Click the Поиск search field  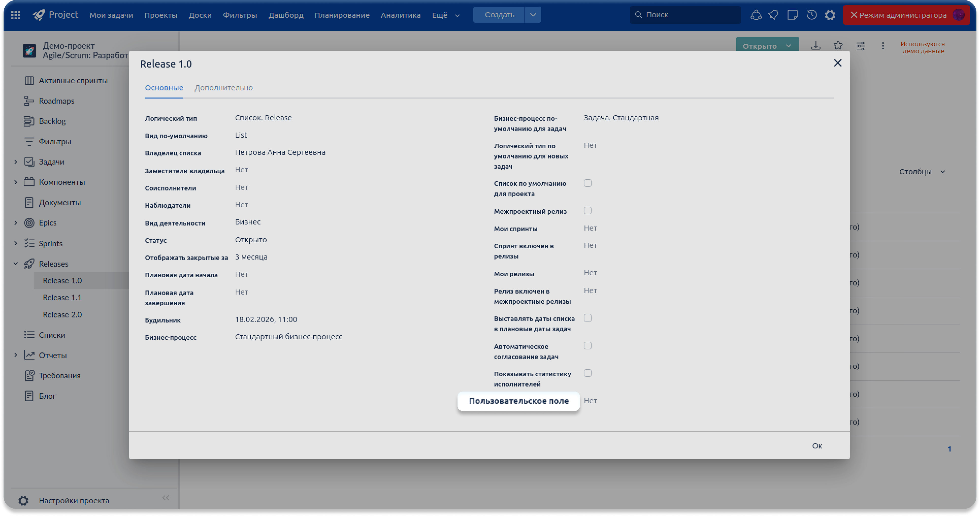click(x=685, y=15)
